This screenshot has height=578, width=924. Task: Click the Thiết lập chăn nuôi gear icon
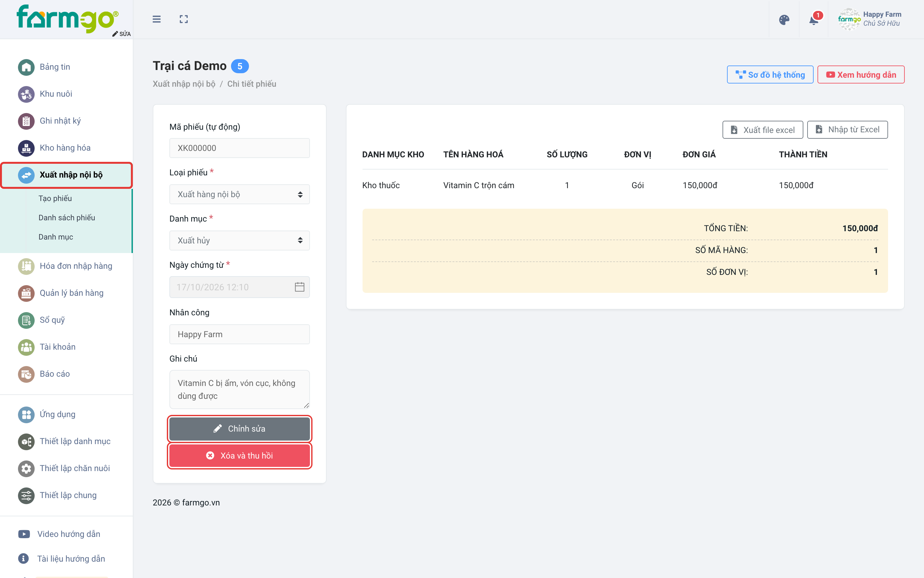(26, 468)
